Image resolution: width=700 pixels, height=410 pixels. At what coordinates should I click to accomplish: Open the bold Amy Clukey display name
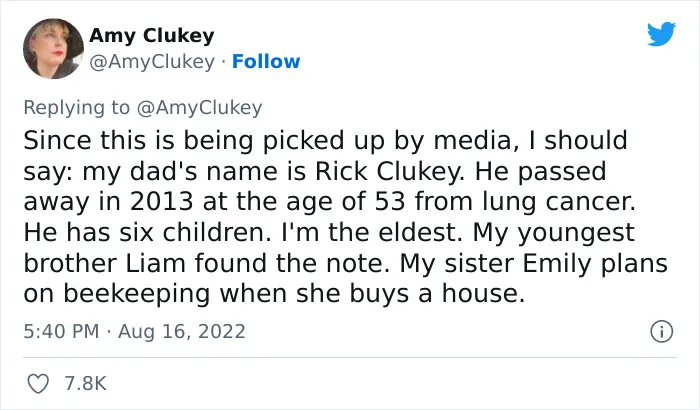[152, 36]
